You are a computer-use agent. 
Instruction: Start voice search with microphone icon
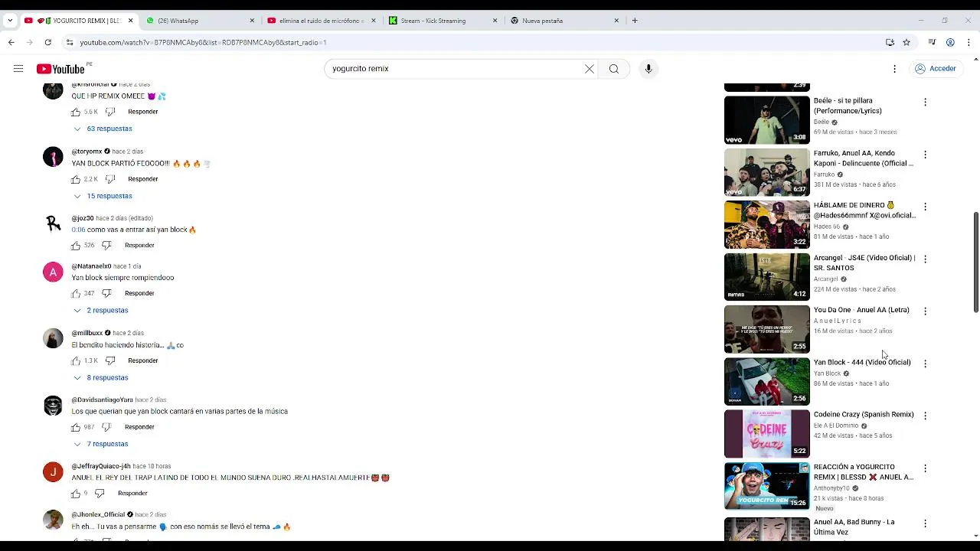tap(648, 69)
